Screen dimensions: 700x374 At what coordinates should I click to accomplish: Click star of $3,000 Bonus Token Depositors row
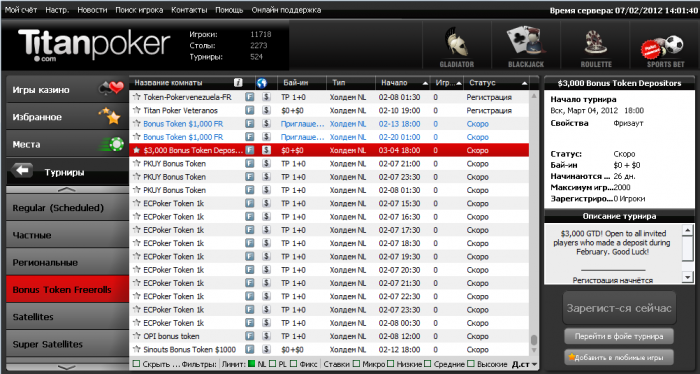point(137,150)
